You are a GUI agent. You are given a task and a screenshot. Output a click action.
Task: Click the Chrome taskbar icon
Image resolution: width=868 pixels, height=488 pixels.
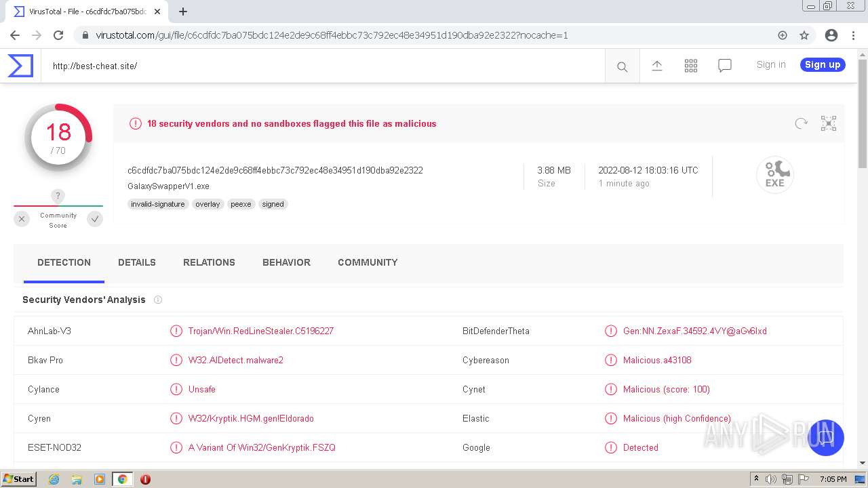[122, 479]
